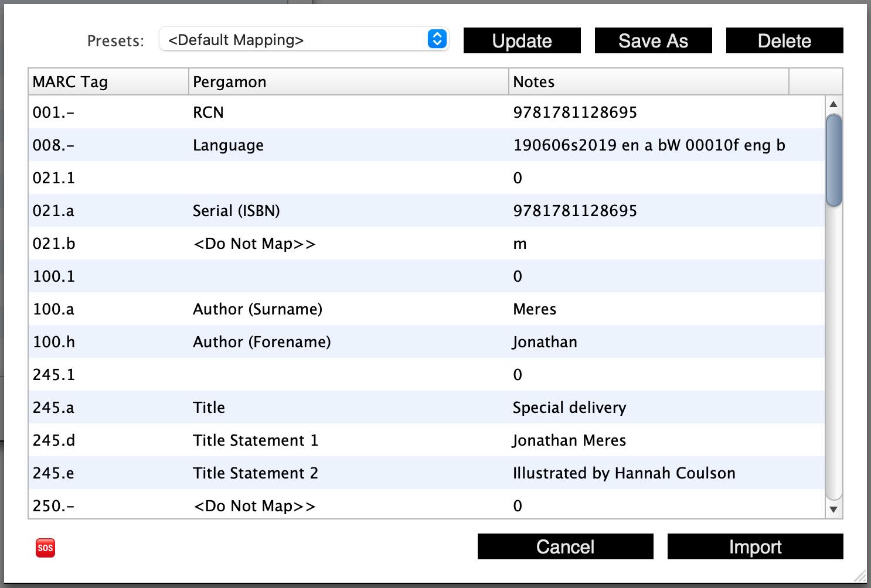Select the 021.1 tag row
Screen dimensions: 871x588
pyautogui.click(x=427, y=178)
